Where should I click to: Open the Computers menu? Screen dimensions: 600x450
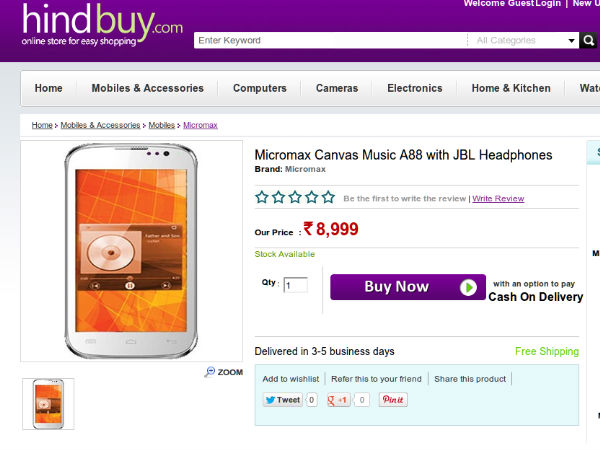point(259,88)
